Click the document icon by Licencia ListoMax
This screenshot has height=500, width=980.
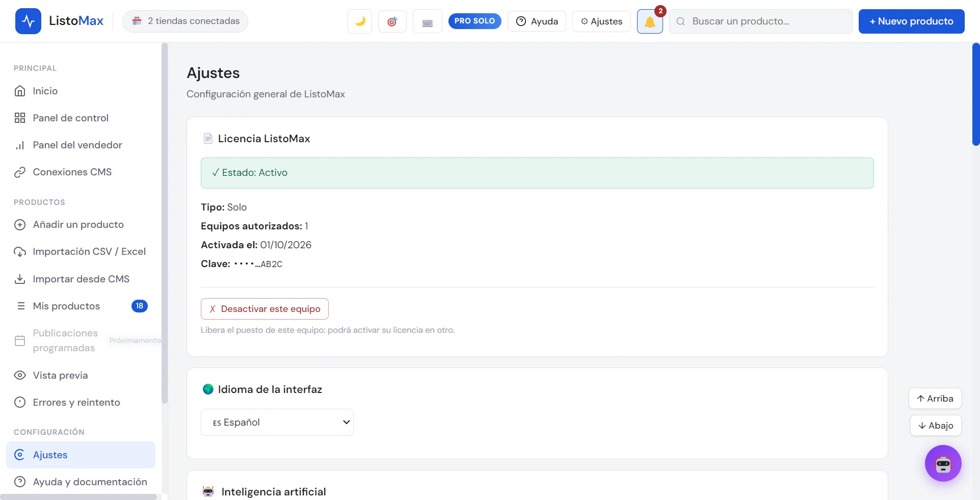pyautogui.click(x=208, y=139)
